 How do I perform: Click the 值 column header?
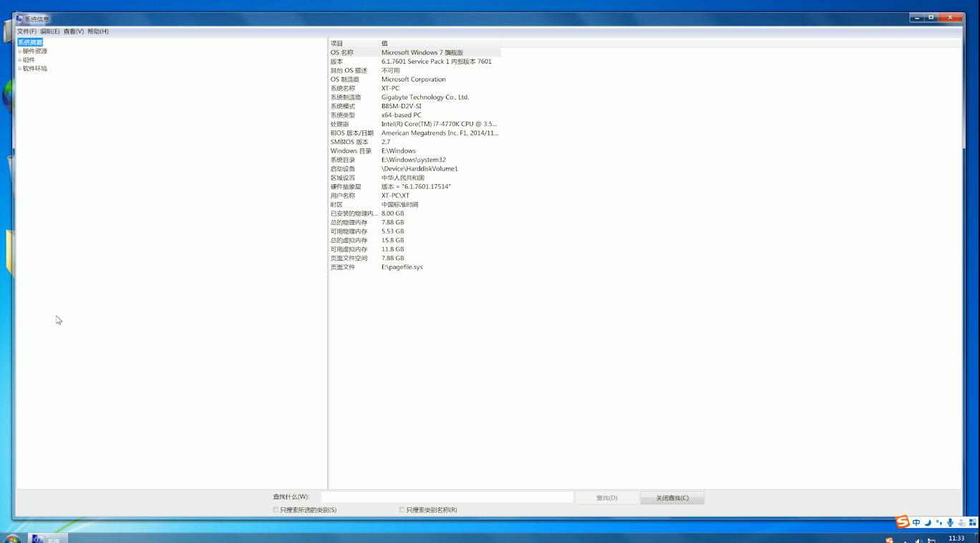[x=440, y=44]
